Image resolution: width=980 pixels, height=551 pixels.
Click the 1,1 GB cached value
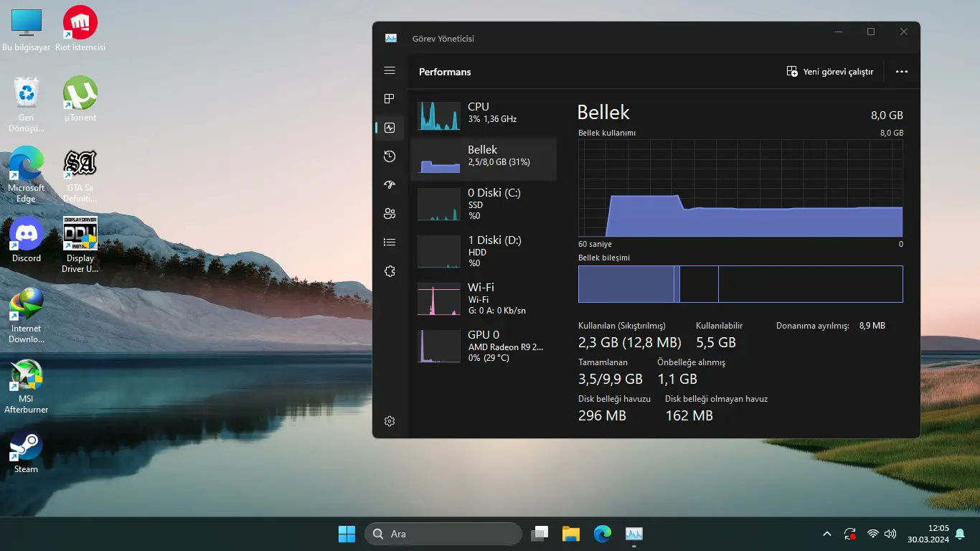coord(677,379)
